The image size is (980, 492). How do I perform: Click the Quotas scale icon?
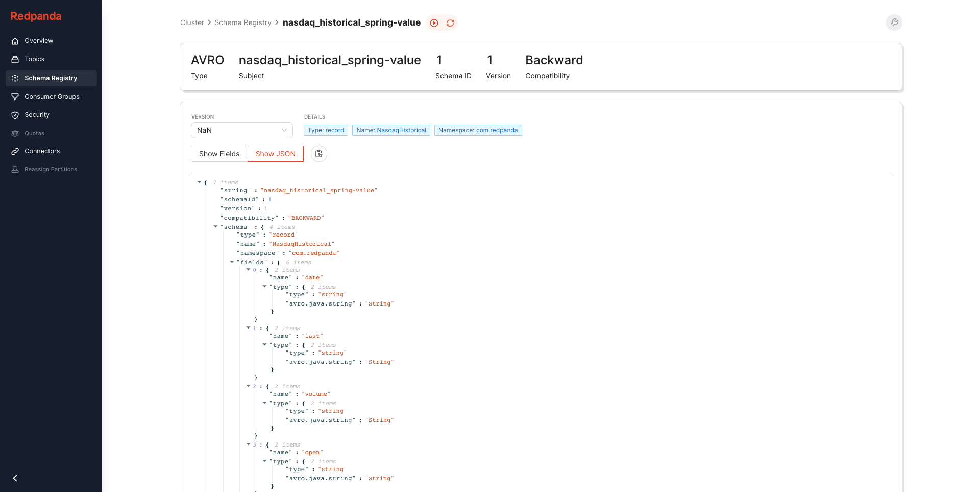[x=15, y=133]
